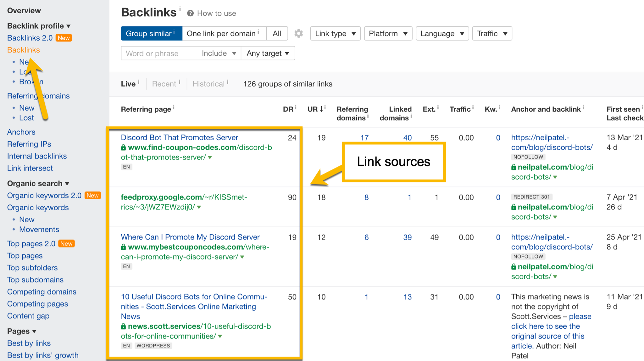Open the Link type dropdown
Viewport: 644px width, 361px height.
335,33
